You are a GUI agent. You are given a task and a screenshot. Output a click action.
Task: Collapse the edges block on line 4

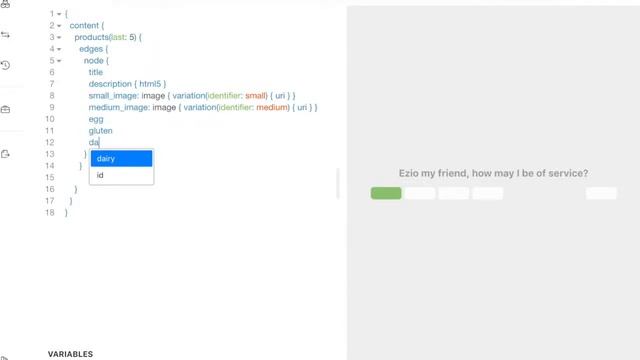[x=59, y=49]
